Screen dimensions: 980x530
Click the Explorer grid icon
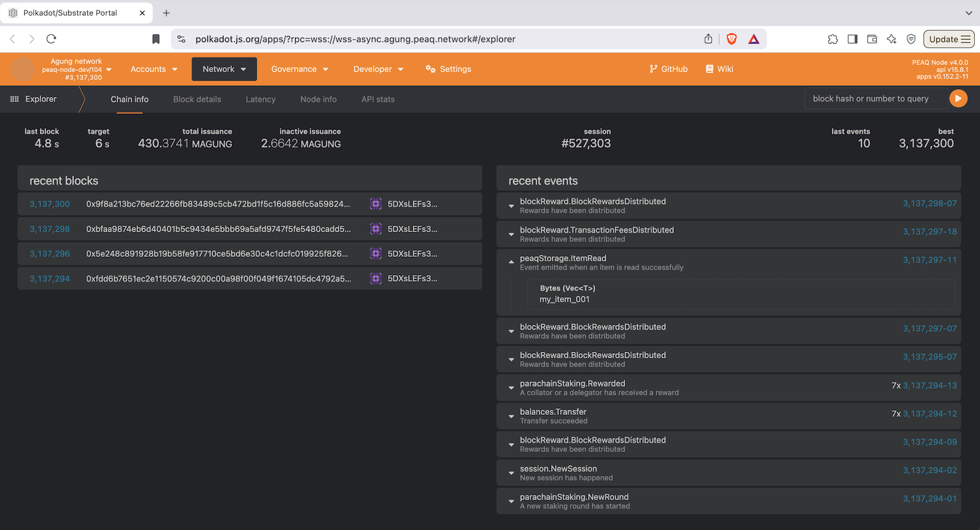point(14,99)
